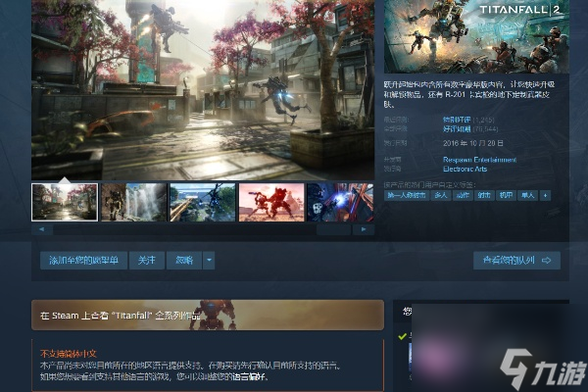Select the third thumbnail with flying titan
Screen dimensions: 588x392
click(x=203, y=202)
